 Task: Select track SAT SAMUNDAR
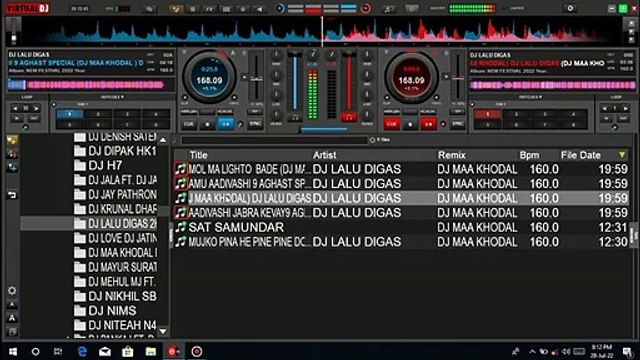401,227
